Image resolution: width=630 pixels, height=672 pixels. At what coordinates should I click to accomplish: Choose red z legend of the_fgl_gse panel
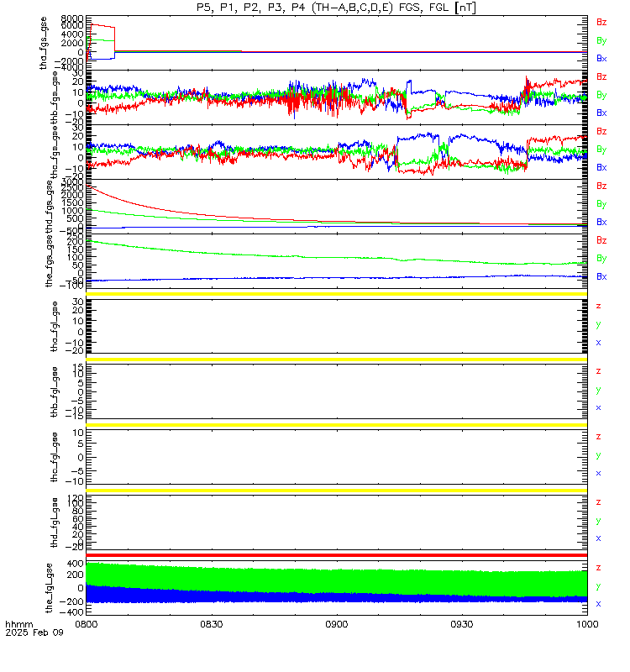(x=598, y=568)
